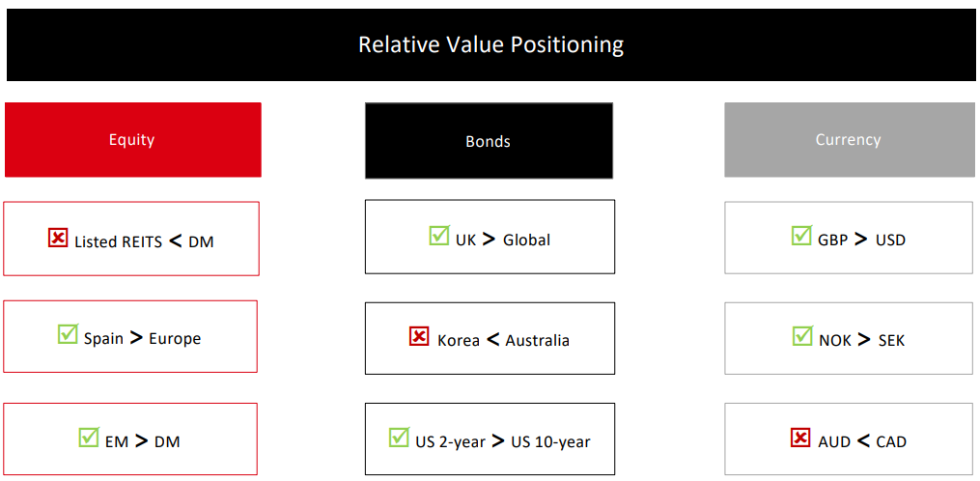The width and height of the screenshot is (980, 481).
Task: Toggle the checkbox beside US 2-year
Action: [x=399, y=438]
